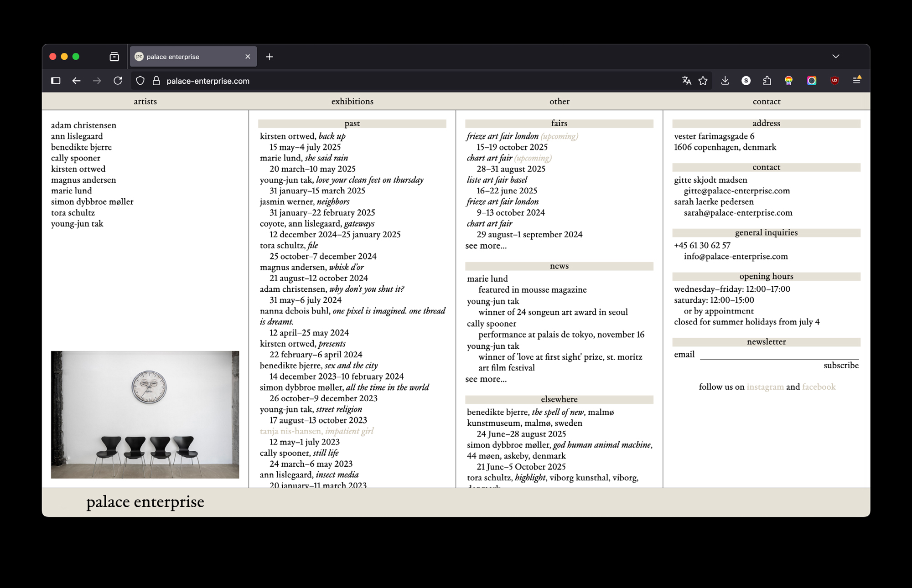Image resolution: width=912 pixels, height=588 pixels.
Task: Open tora schultz artist page
Action: [x=73, y=213]
